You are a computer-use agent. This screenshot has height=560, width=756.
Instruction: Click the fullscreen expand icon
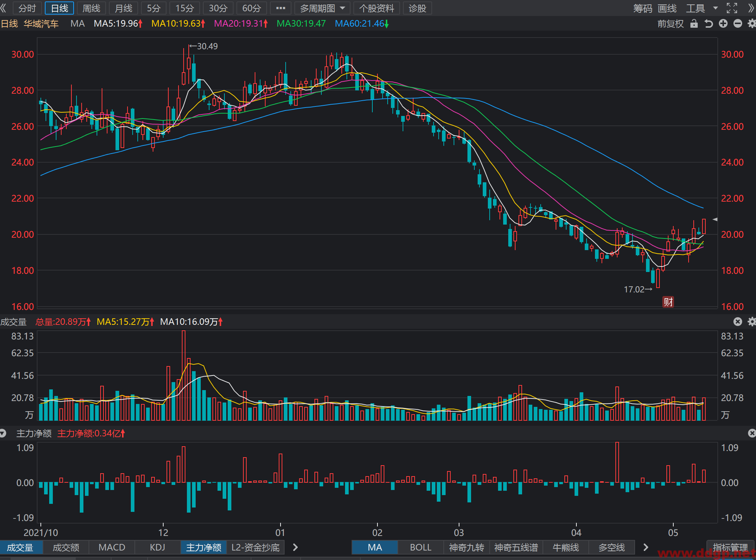pos(732,8)
